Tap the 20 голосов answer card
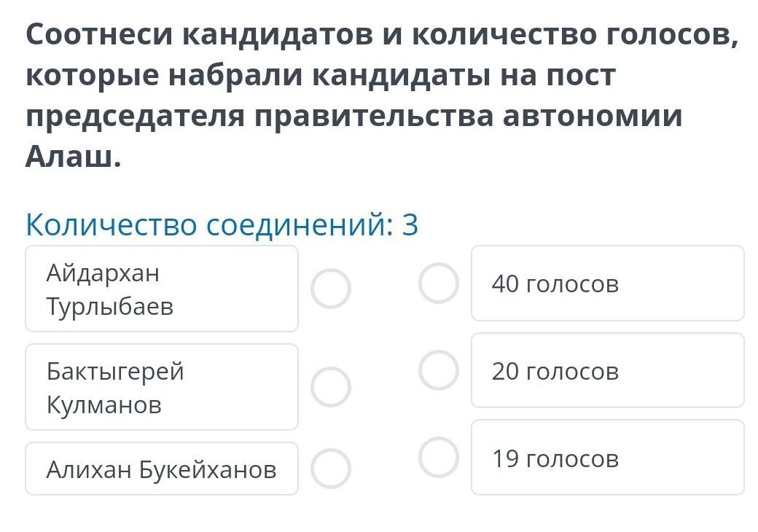The height and width of the screenshot is (532, 758). 608,370
